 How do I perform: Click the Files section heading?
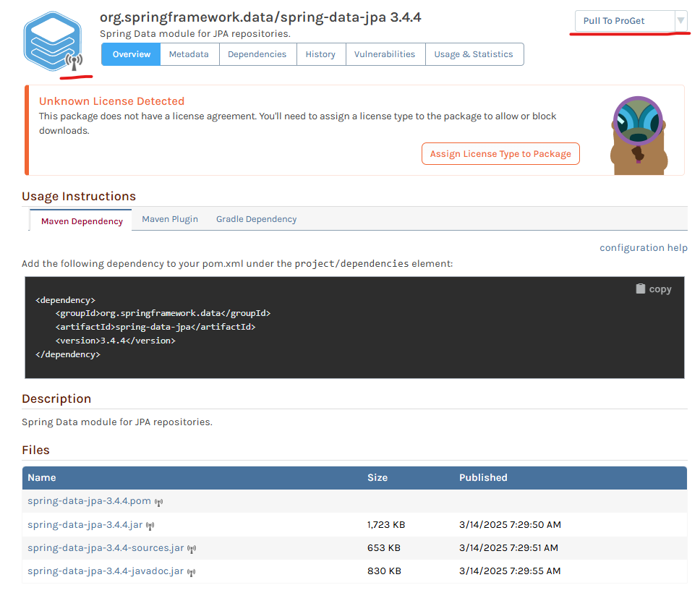(35, 450)
